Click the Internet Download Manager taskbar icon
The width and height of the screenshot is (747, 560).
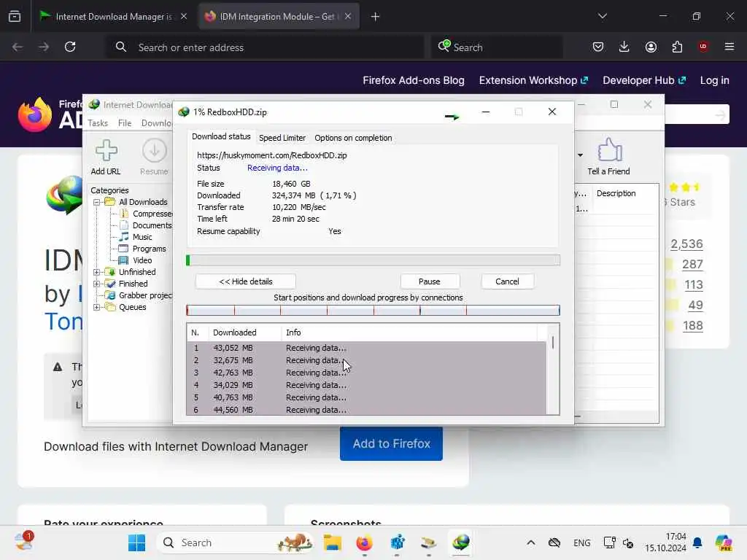461,542
